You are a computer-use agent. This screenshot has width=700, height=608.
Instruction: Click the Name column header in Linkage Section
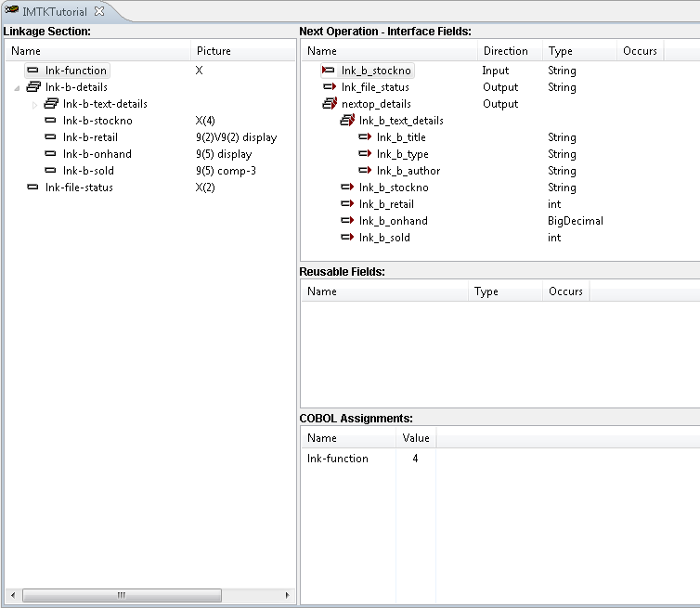pyautogui.click(x=97, y=51)
